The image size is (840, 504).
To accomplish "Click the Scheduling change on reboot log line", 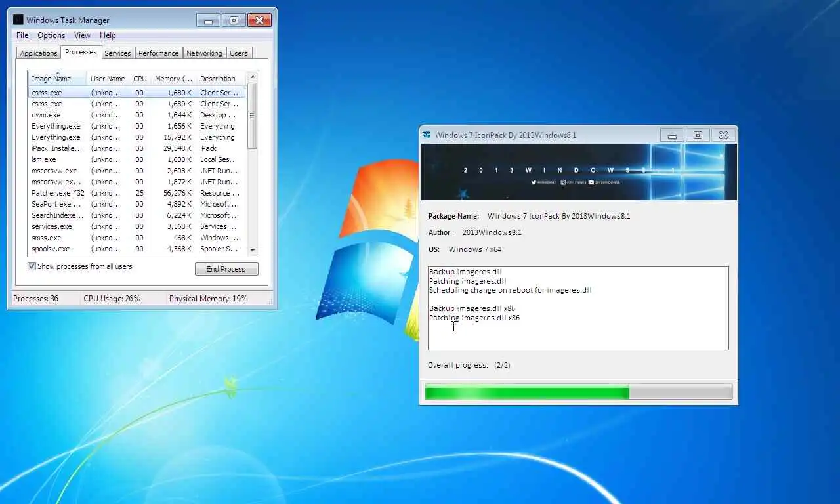I will click(510, 290).
